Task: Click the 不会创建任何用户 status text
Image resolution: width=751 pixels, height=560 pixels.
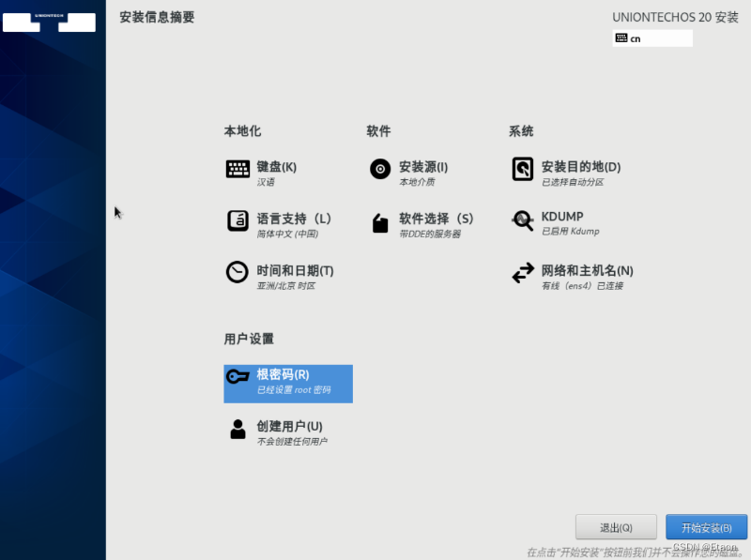Action: pos(292,441)
